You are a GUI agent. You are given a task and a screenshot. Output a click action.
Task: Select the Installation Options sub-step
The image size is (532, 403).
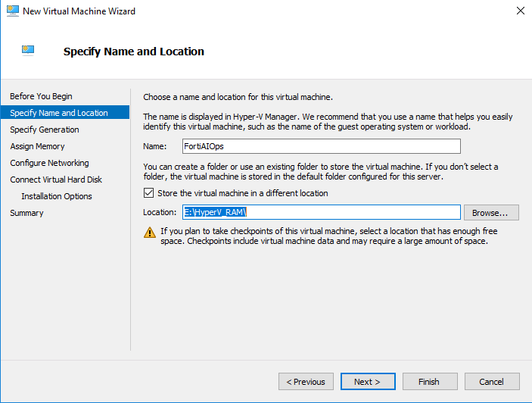(x=57, y=196)
